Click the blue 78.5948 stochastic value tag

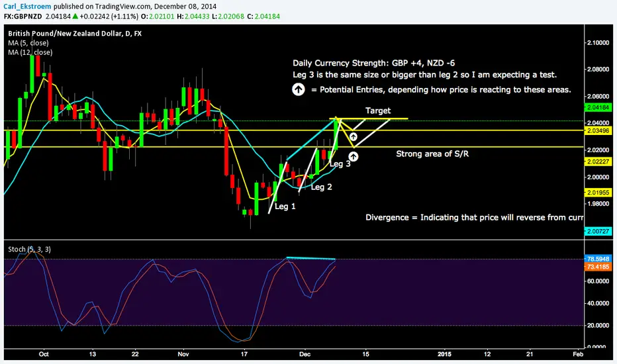[598, 259]
